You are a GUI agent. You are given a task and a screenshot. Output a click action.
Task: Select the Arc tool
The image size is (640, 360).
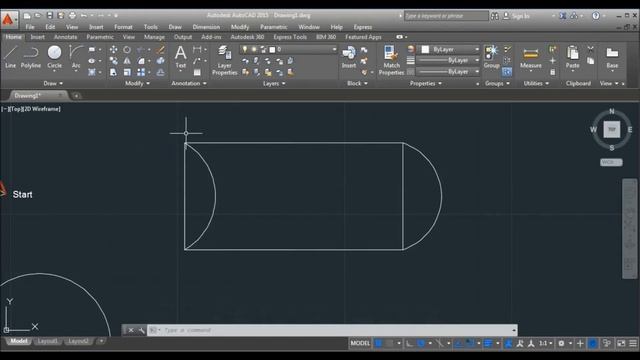tap(76, 57)
